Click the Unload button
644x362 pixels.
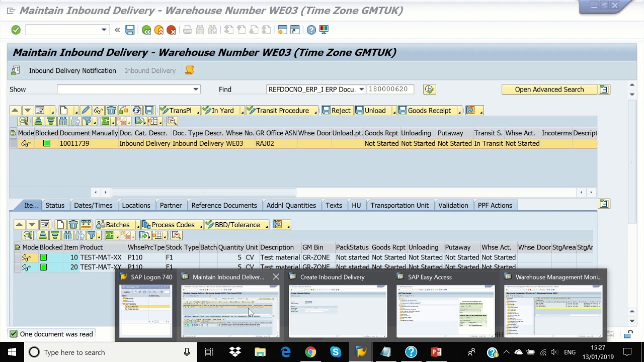click(371, 111)
